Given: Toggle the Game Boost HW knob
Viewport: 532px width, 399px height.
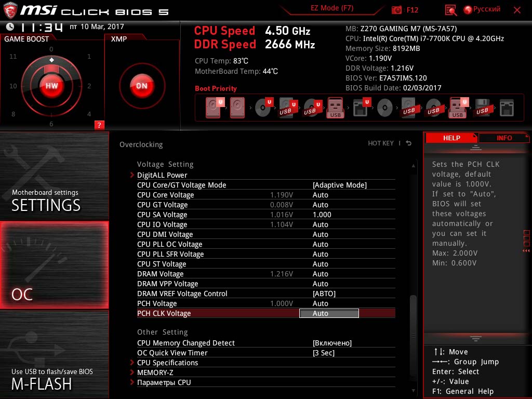Looking at the screenshot, I should [51, 86].
